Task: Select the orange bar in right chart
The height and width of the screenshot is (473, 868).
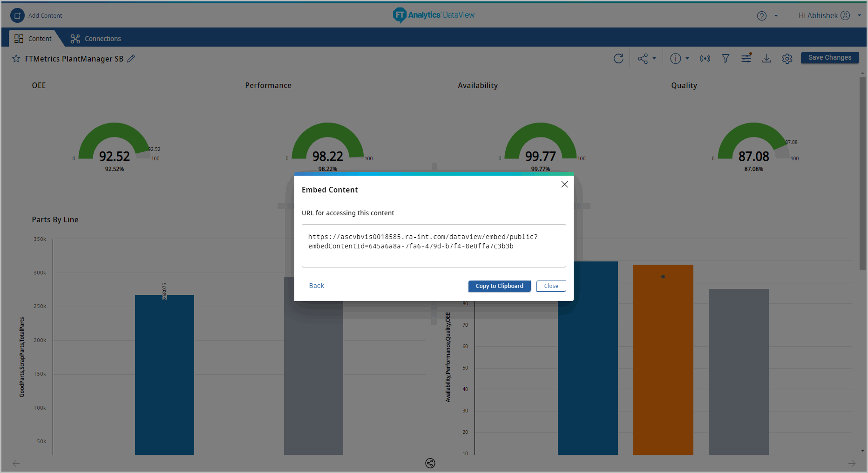Action: tap(663, 360)
